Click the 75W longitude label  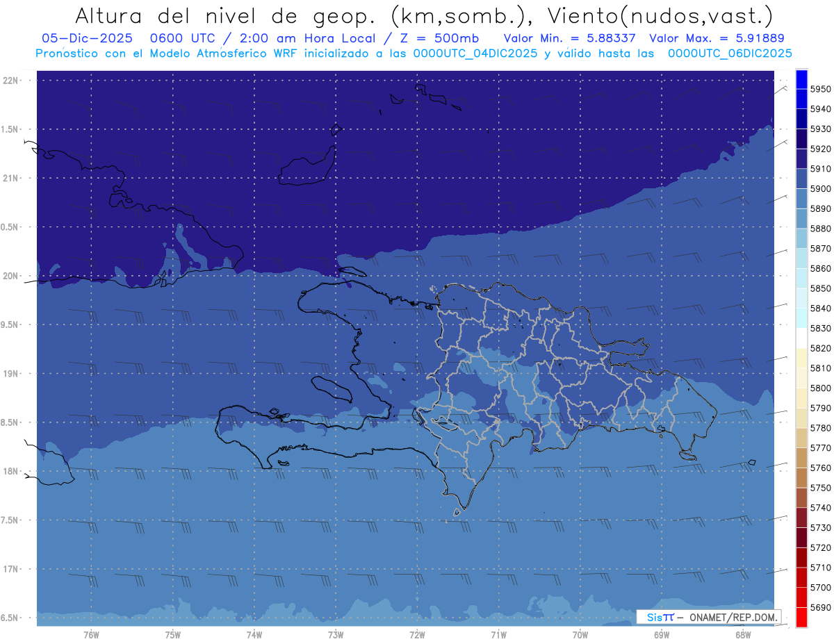[172, 634]
